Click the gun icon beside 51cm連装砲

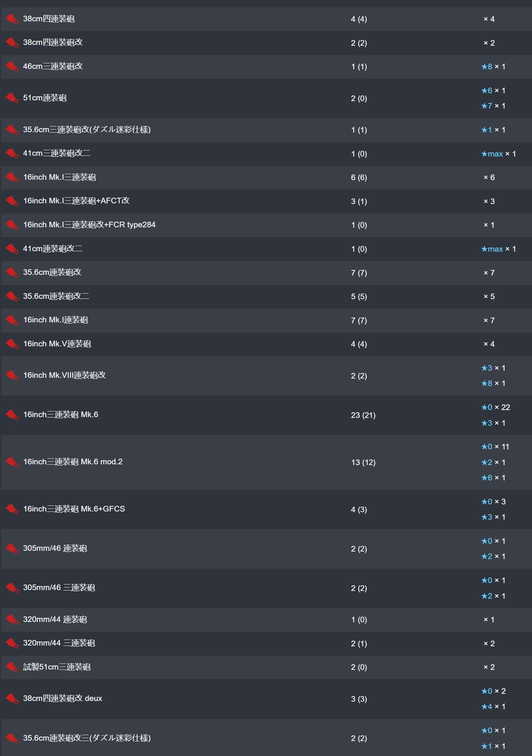pos(12,98)
